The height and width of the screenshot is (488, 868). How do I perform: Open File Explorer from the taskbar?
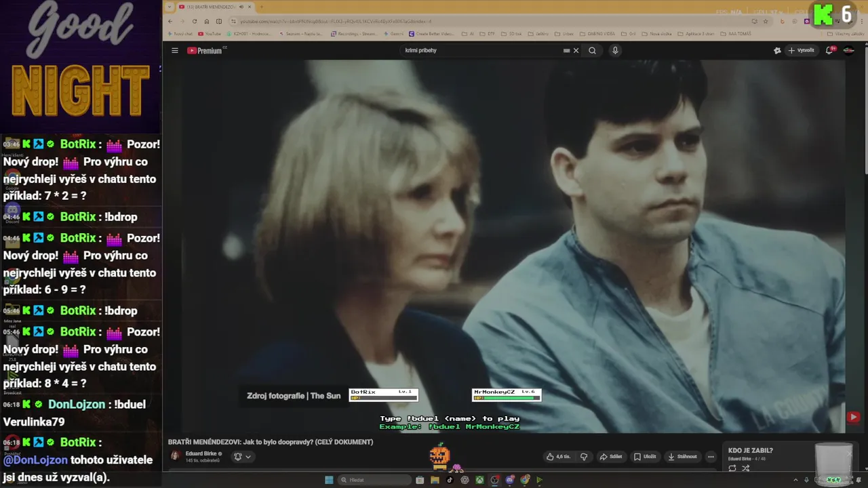435,480
